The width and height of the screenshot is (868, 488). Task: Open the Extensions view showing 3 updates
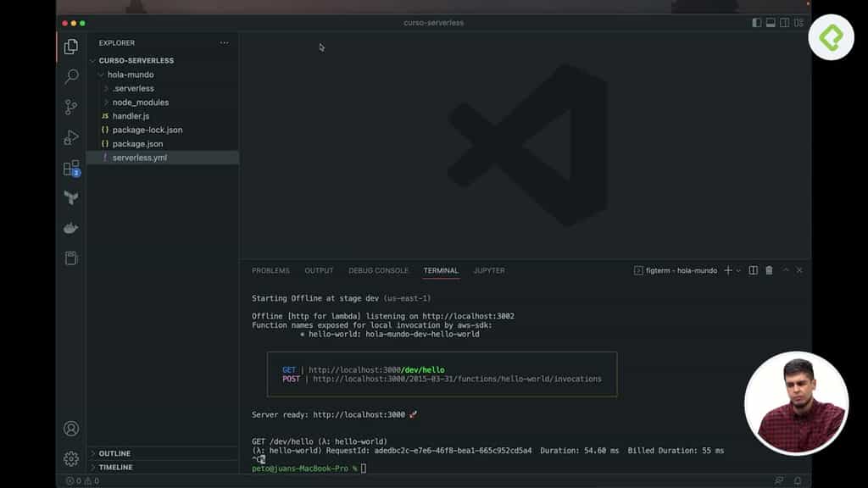click(x=70, y=167)
